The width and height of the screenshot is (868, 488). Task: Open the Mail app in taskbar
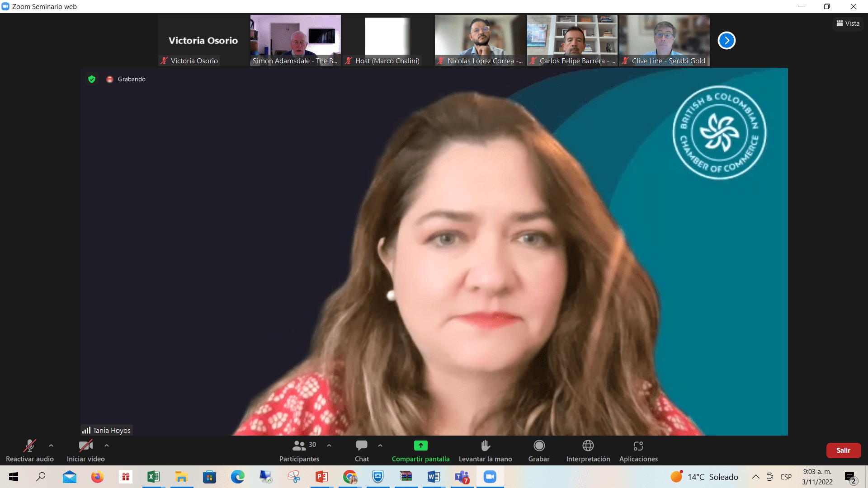click(69, 477)
